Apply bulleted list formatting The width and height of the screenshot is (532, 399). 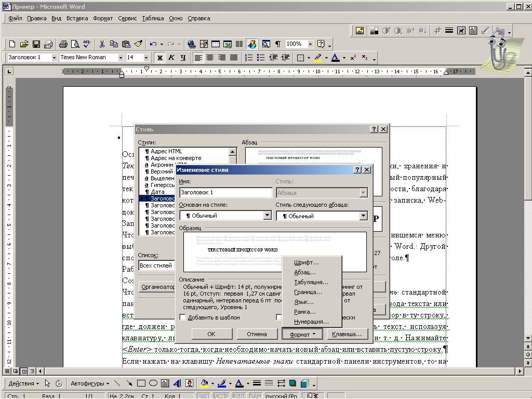261,58
